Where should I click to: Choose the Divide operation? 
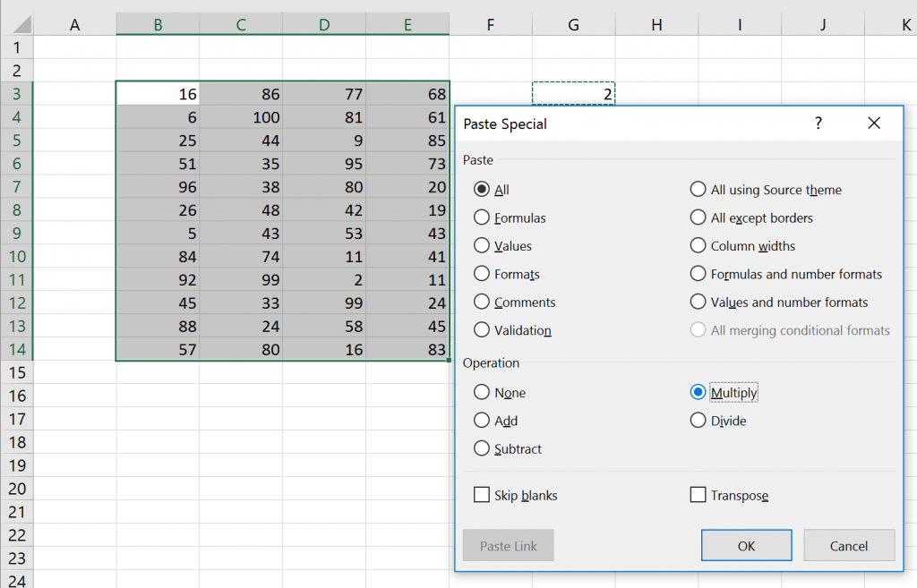[x=698, y=421]
